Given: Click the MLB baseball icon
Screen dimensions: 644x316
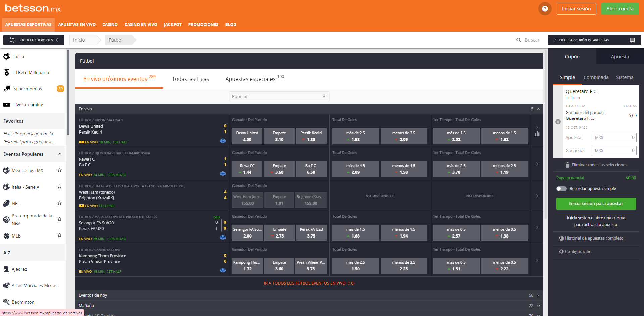Looking at the screenshot, I should (x=6, y=236).
